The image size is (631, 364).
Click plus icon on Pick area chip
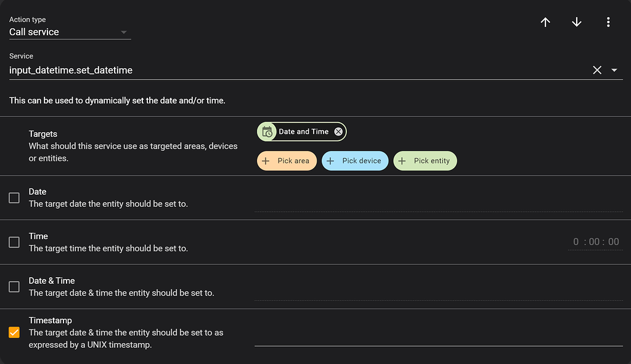pyautogui.click(x=266, y=161)
